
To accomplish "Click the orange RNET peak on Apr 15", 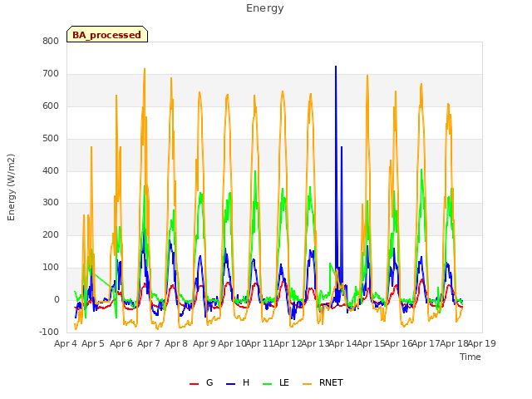I will pos(367,76).
